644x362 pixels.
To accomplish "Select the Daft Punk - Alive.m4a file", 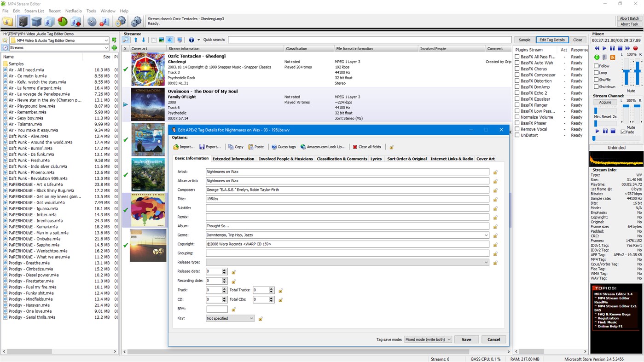I will tap(28, 136).
